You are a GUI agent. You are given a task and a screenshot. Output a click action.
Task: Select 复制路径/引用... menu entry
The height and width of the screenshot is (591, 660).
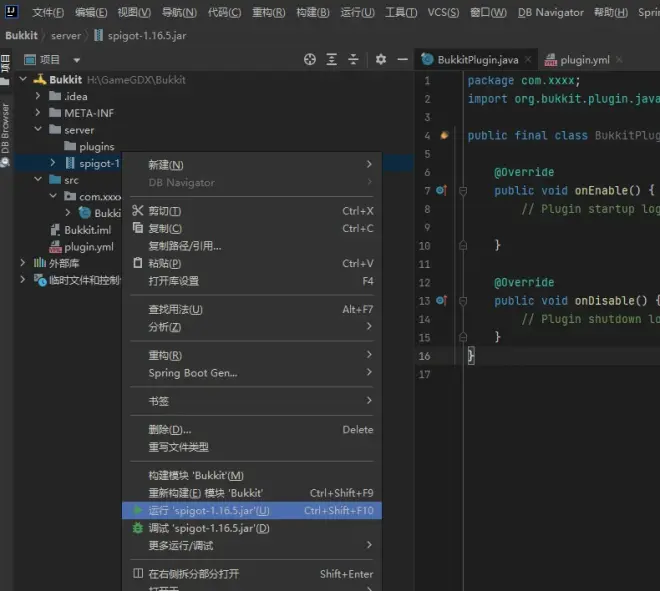coord(252,245)
